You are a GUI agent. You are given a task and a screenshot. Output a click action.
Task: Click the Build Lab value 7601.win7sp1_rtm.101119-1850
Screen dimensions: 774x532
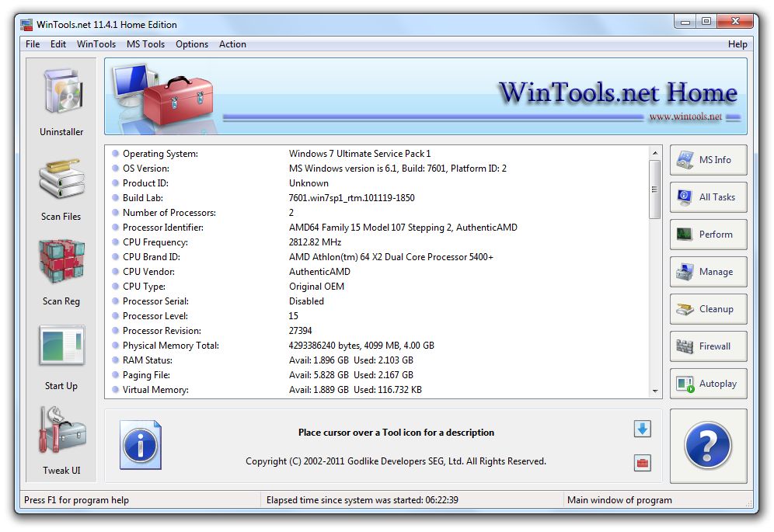[x=351, y=198]
